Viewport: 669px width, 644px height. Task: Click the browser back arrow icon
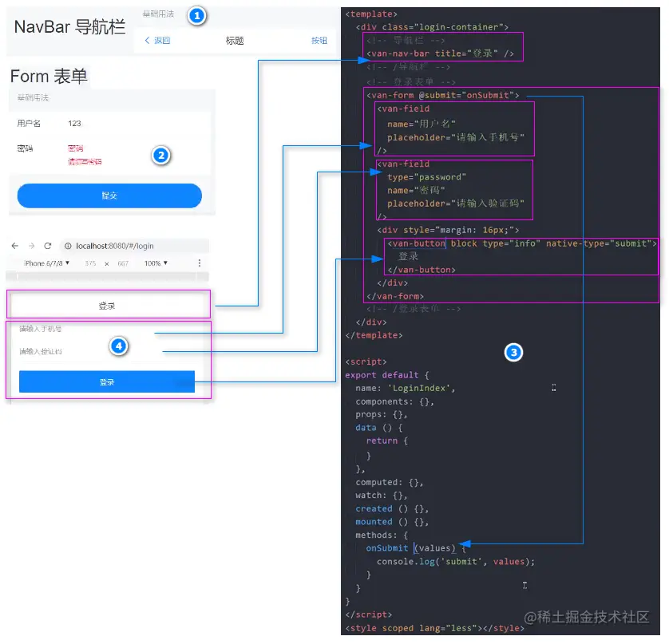(x=15, y=246)
